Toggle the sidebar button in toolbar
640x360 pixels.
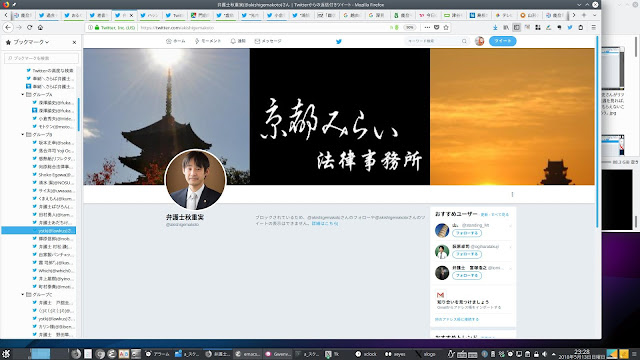tap(516, 27)
